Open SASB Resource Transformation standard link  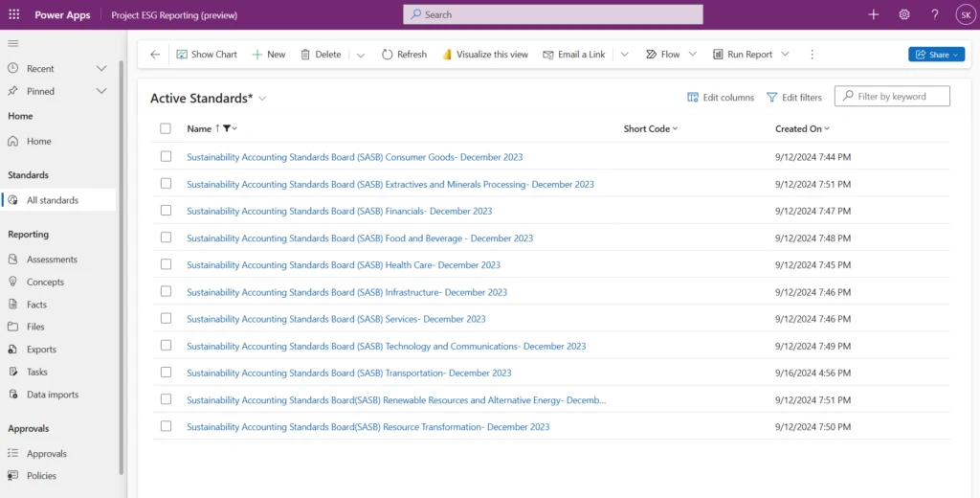pyautogui.click(x=368, y=427)
